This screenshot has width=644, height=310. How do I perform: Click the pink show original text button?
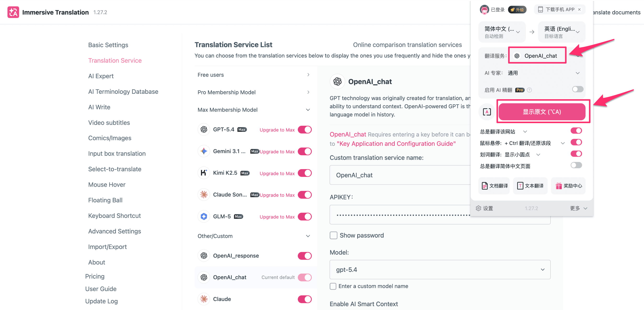pyautogui.click(x=542, y=112)
